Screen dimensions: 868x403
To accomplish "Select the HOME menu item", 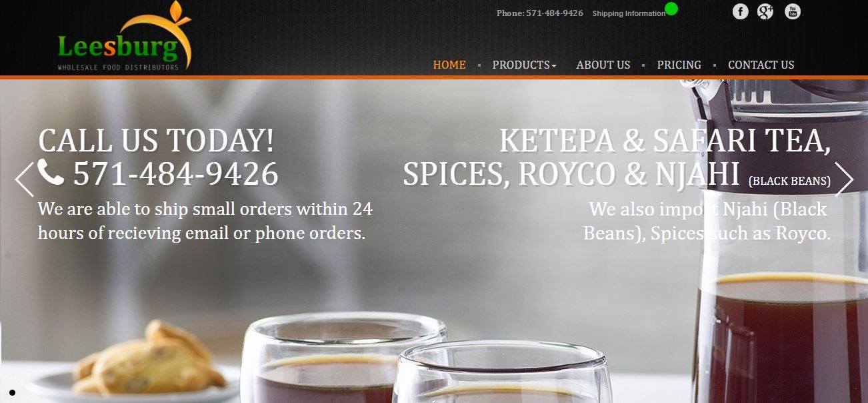I will click(449, 65).
